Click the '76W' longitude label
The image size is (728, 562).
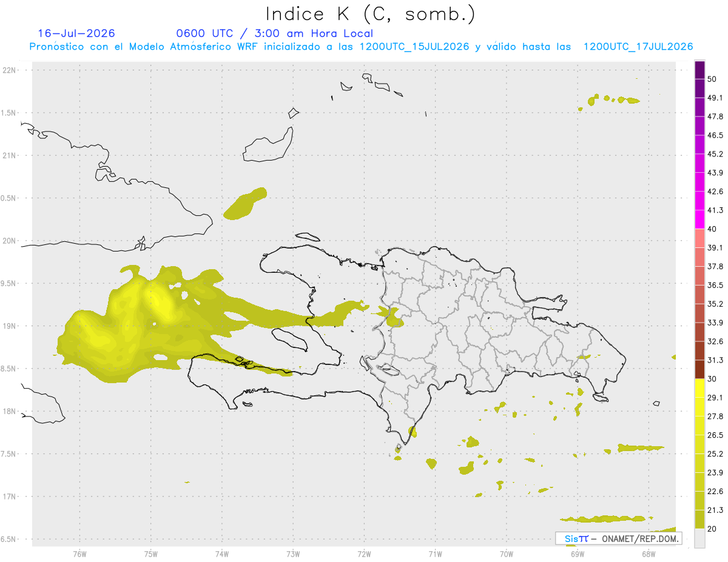[79, 554]
